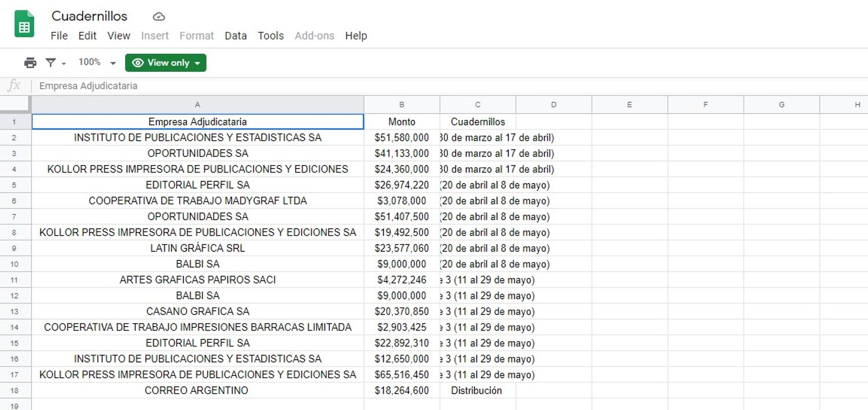868x410 pixels.
Task: Select the INSTITUTO DE PUBLICACIONES cell in row 2
Action: [x=197, y=138]
